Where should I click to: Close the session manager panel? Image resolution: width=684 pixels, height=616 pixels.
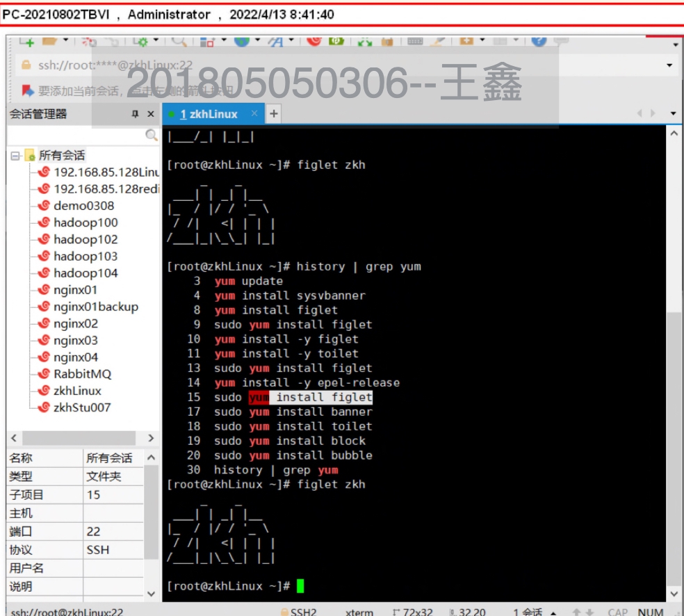pos(151,114)
